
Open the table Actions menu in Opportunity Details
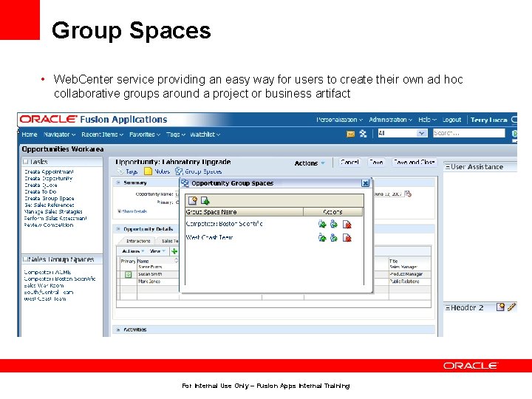(x=133, y=251)
